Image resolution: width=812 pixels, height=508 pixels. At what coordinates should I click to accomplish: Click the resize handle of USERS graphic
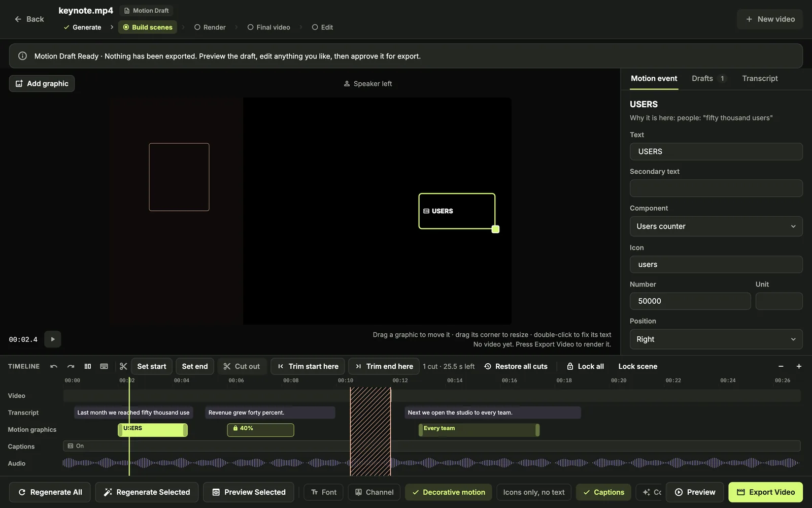(x=496, y=229)
